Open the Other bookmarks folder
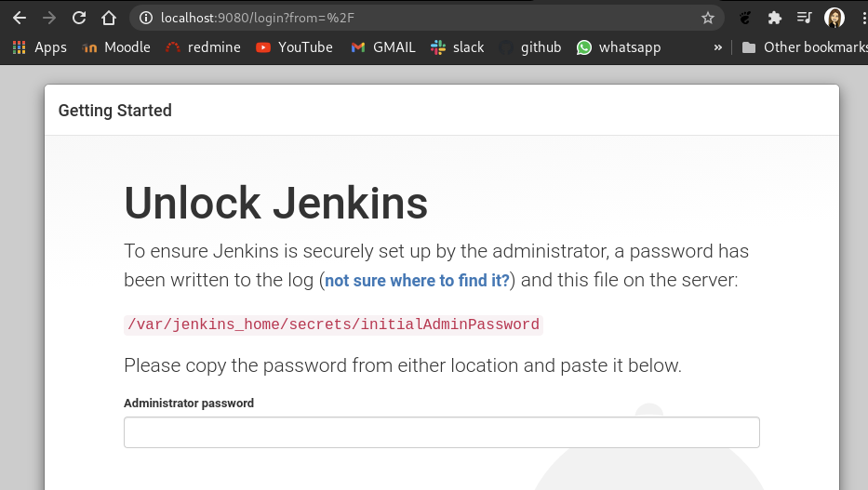This screenshot has width=868, height=490. (805, 47)
